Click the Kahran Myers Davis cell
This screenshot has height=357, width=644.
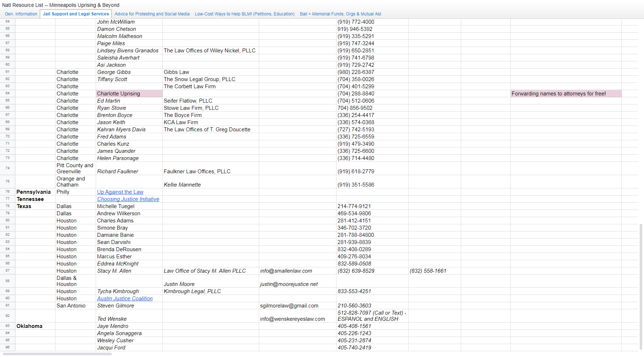click(x=129, y=130)
